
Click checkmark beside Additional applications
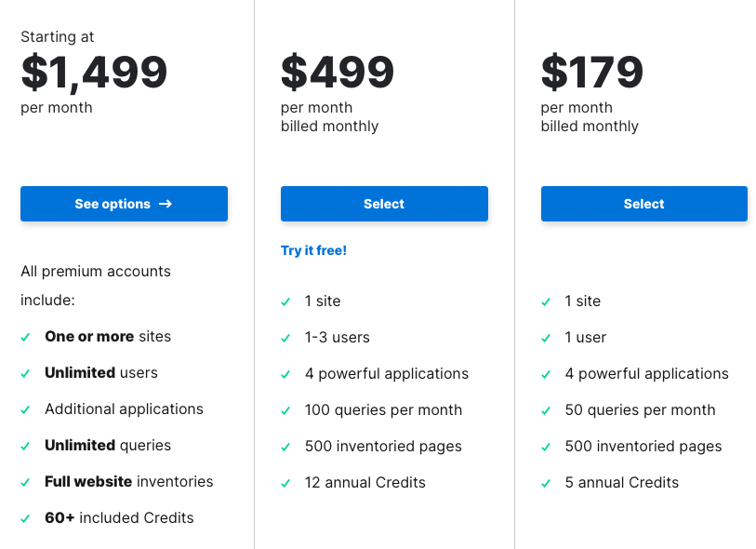tap(25, 409)
